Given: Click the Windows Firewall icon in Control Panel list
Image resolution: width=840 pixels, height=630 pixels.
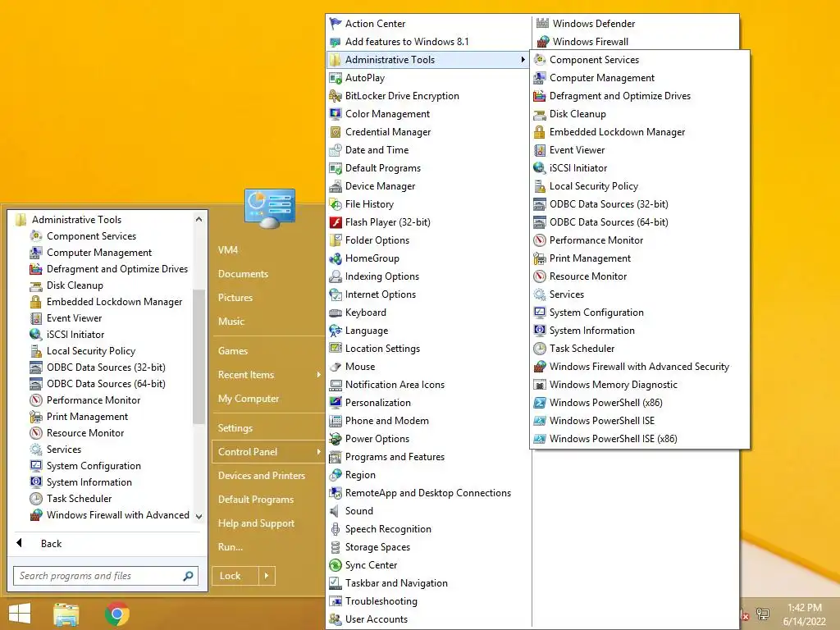Looking at the screenshot, I should tap(543, 42).
